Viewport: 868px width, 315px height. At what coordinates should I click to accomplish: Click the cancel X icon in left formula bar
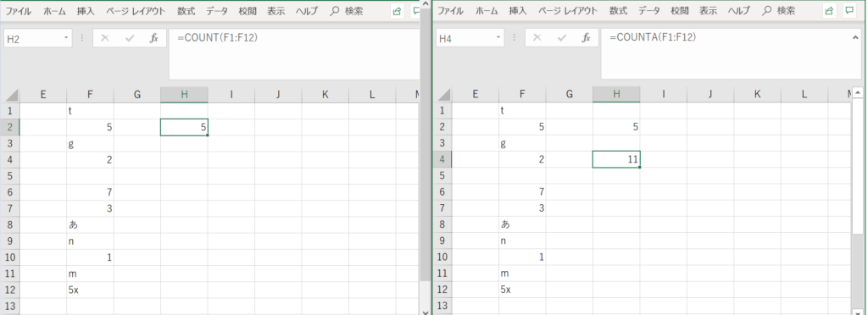tap(105, 38)
